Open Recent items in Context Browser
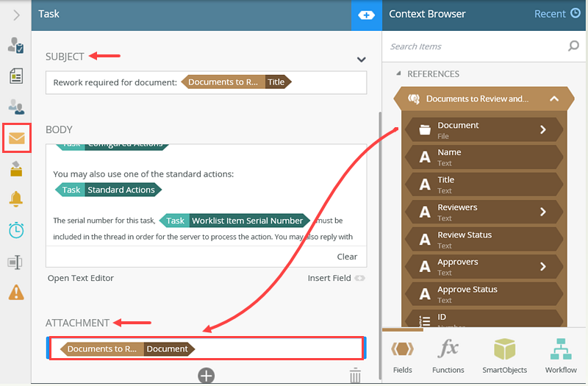The height and width of the screenshot is (386, 588). [x=557, y=14]
